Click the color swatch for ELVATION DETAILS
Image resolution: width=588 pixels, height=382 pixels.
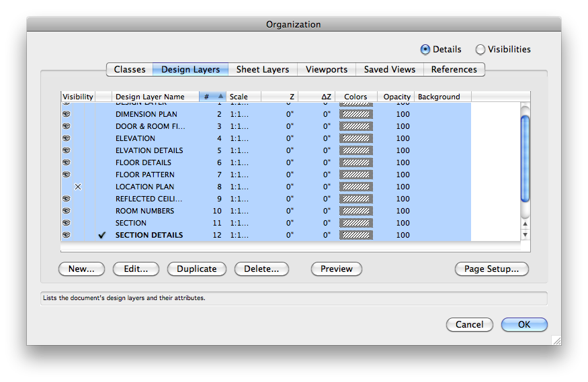356,150
